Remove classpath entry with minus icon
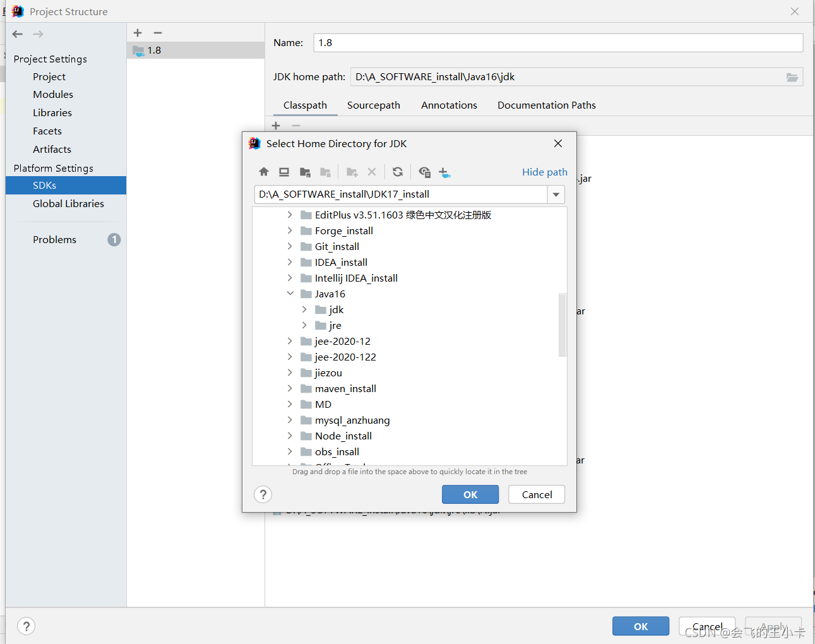This screenshot has height=644, width=815. point(296,126)
